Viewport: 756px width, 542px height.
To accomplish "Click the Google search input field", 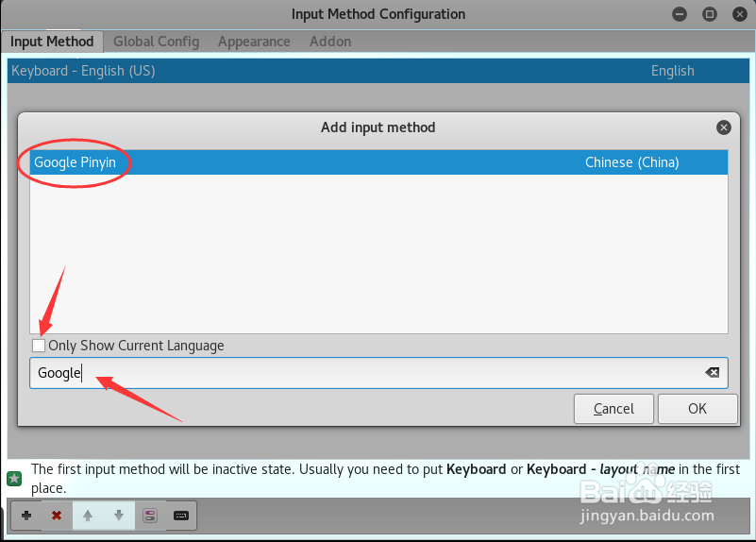I will click(379, 373).
